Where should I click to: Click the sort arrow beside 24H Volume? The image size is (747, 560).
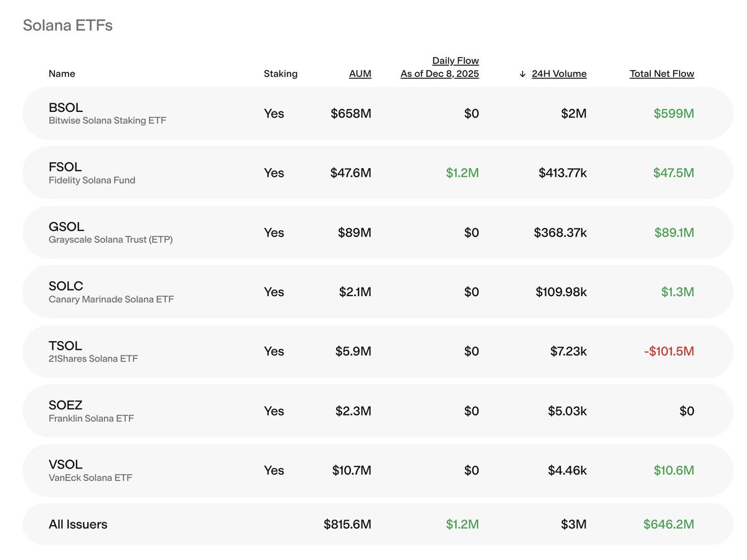pos(522,74)
